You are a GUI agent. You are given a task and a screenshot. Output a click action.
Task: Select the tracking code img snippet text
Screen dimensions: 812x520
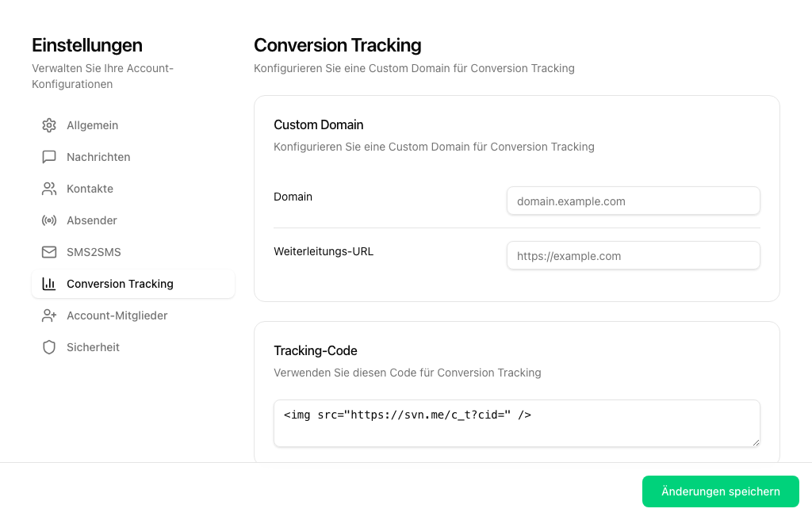(408, 414)
